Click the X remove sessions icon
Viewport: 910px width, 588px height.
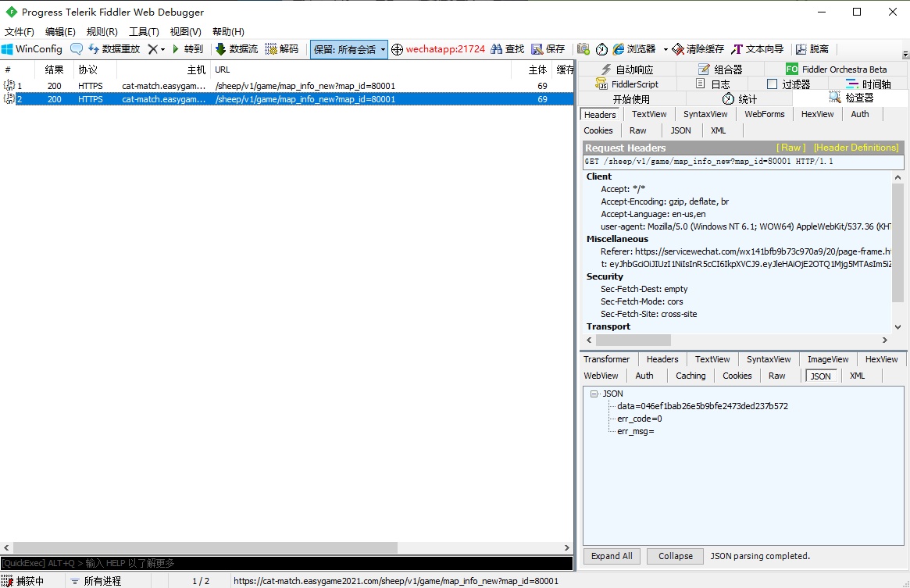pos(152,49)
